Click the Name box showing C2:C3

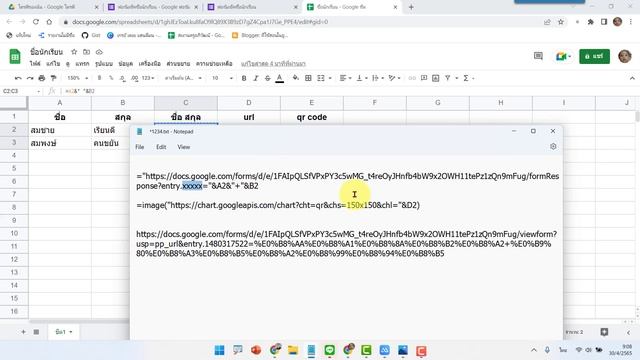tap(21, 91)
